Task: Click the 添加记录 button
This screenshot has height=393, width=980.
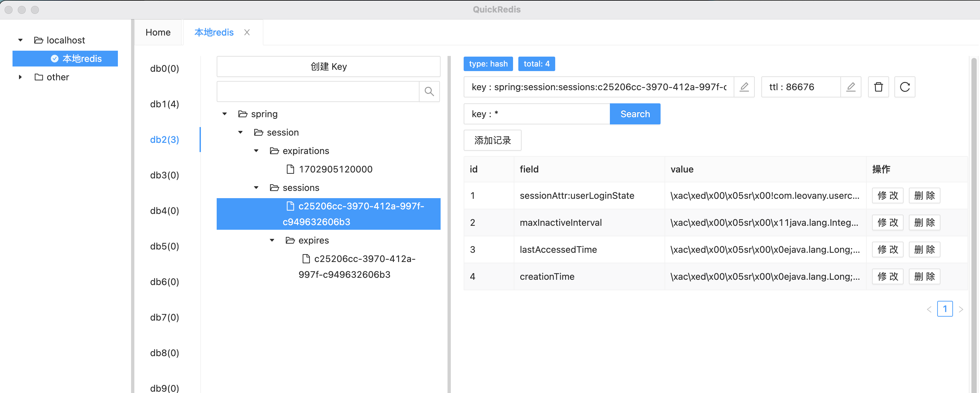Action: [492, 141]
